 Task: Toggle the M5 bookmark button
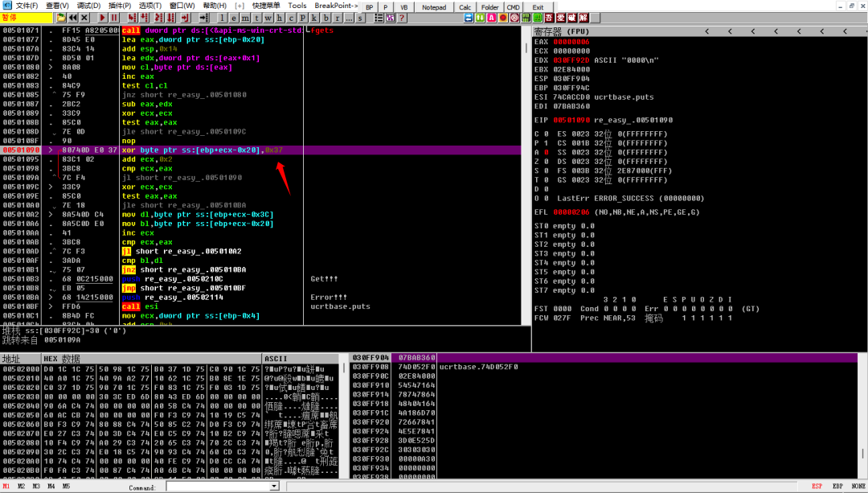coord(66,487)
